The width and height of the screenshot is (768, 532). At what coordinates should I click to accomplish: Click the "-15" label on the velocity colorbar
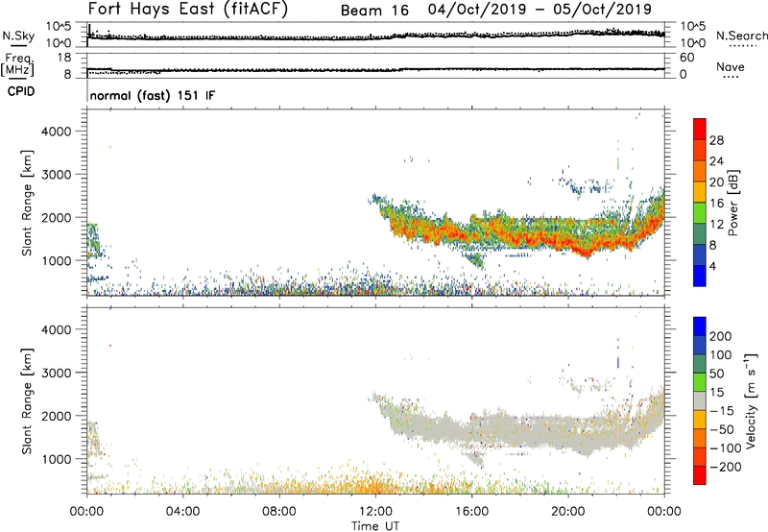click(721, 410)
